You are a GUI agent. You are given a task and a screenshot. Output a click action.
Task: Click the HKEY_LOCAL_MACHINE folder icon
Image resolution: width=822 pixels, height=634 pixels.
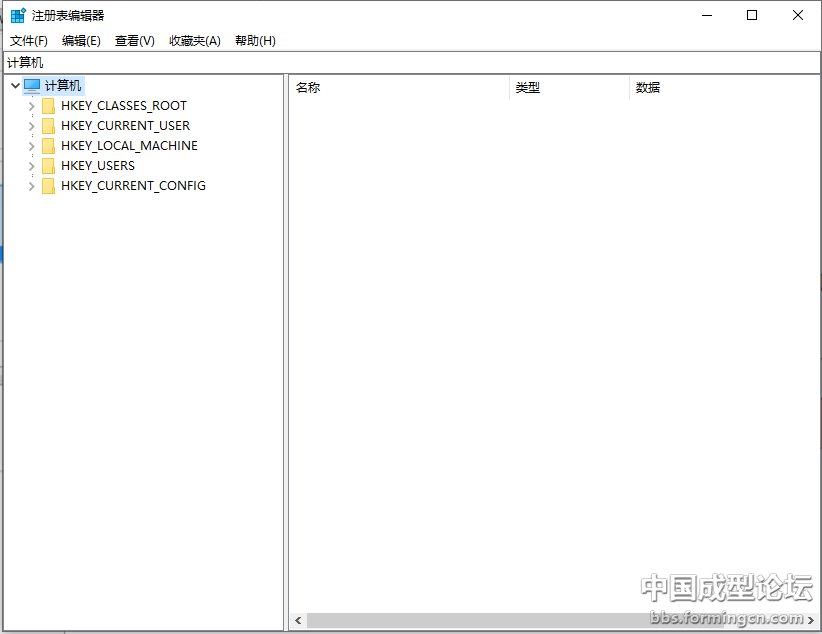[x=49, y=146]
